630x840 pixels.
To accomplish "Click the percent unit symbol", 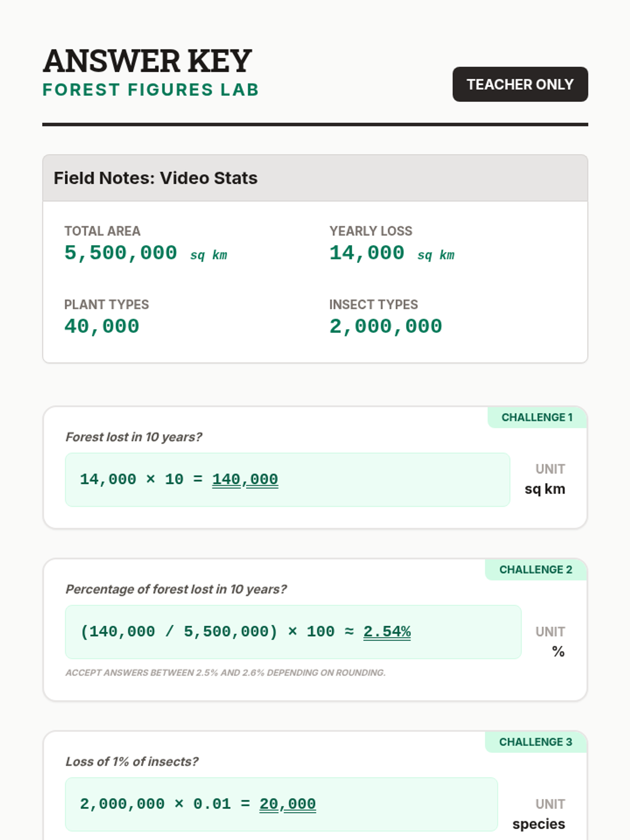I will click(558, 652).
